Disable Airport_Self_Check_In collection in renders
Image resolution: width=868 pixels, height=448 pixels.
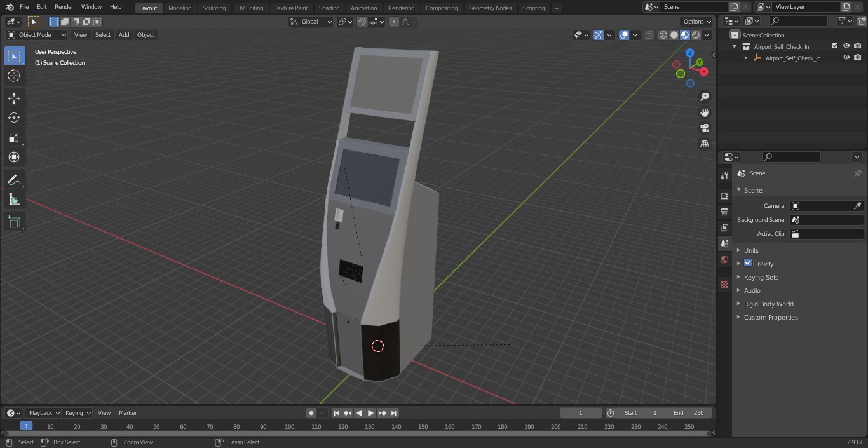coord(858,46)
